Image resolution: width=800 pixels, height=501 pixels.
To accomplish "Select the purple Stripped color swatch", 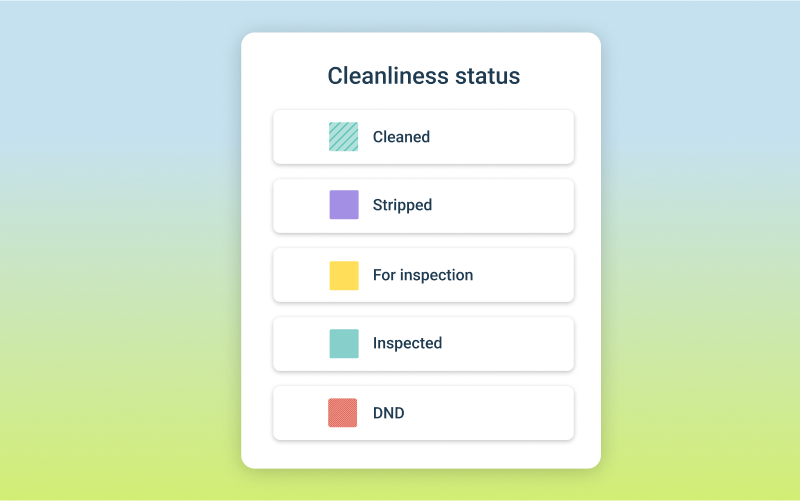I will click(x=344, y=205).
